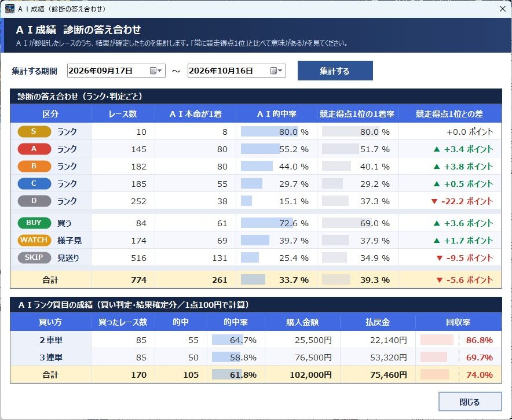This screenshot has height=420, width=512.
Task: Click the red A rank badge
Action: pos(34,149)
